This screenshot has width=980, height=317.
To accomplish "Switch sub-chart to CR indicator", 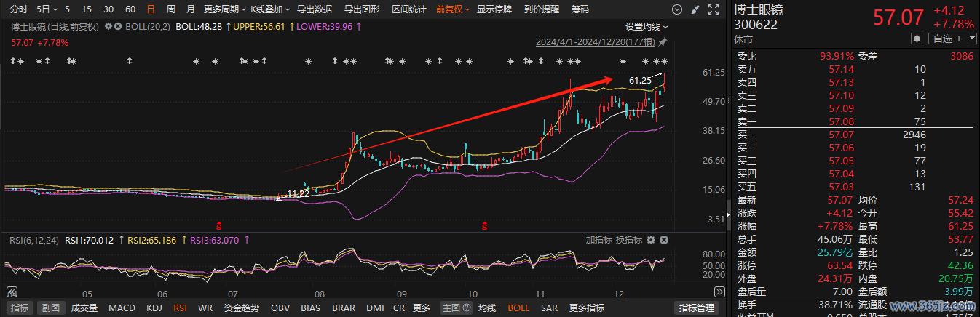I will [x=399, y=308].
